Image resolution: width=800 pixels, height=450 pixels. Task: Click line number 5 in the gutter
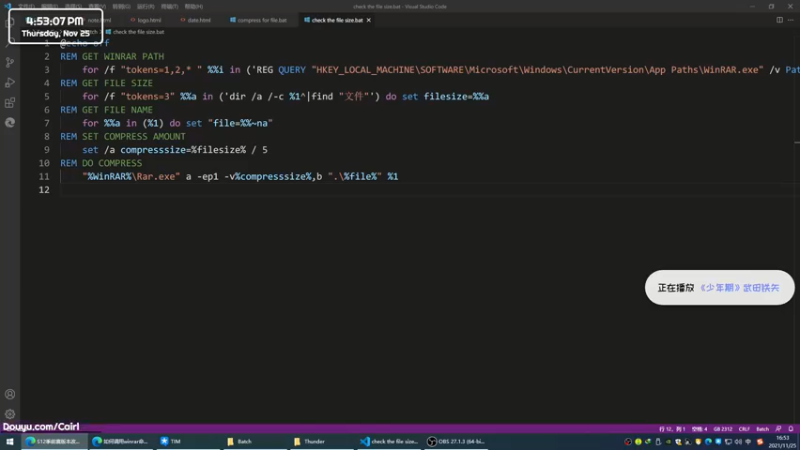pyautogui.click(x=46, y=96)
